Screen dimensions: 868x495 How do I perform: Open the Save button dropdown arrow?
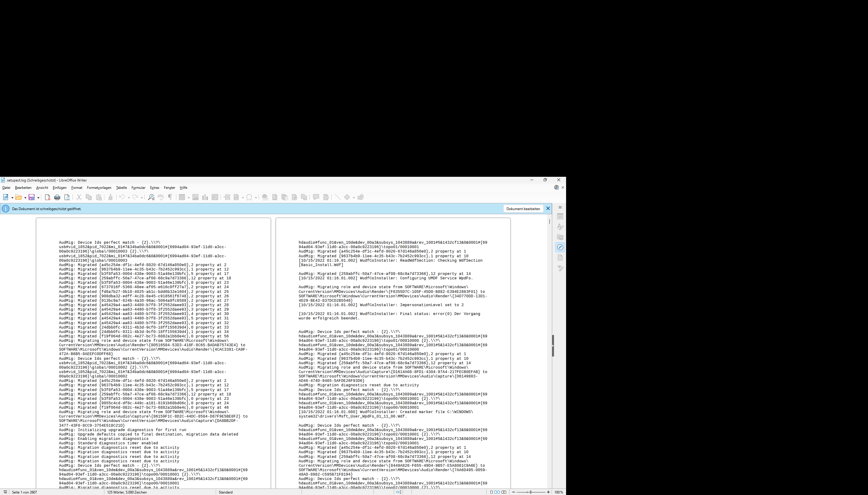pyautogui.click(x=38, y=197)
